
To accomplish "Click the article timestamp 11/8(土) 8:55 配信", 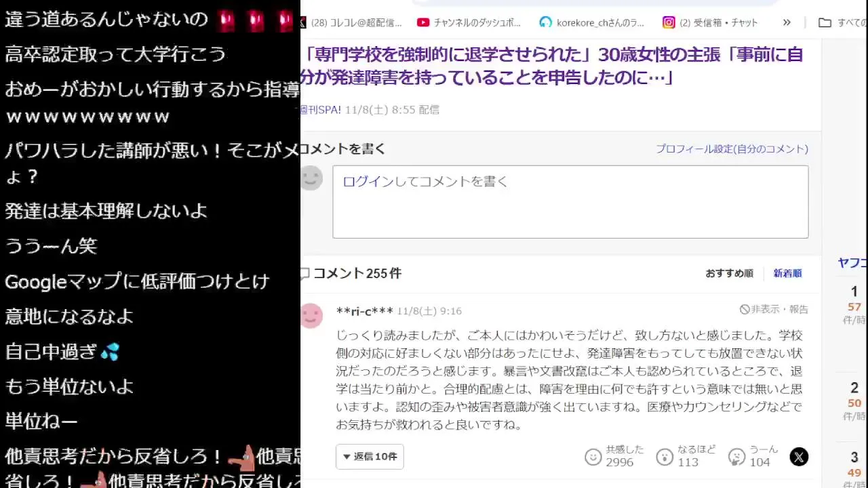I will pyautogui.click(x=392, y=109).
